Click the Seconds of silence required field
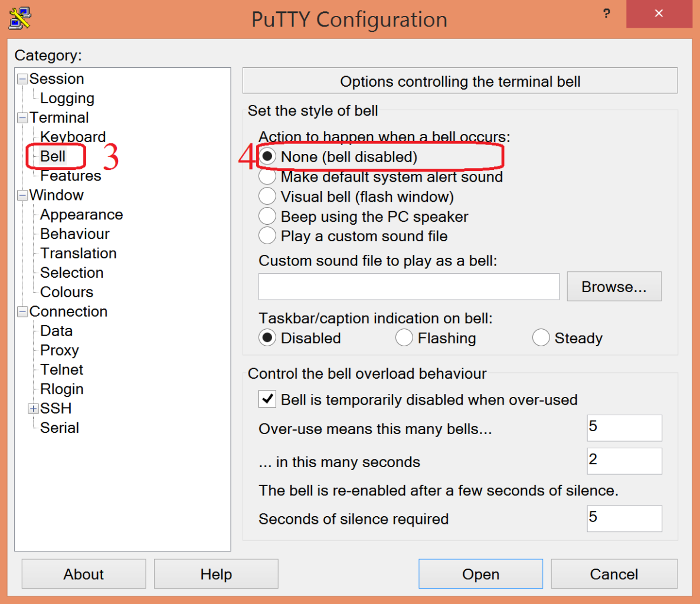Image resolution: width=700 pixels, height=604 pixels. (624, 518)
